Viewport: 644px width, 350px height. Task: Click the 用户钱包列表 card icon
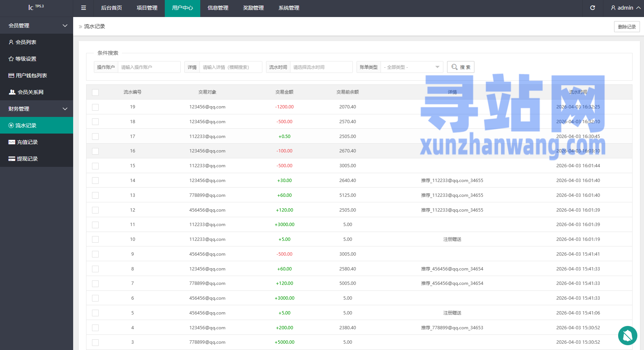[11, 75]
